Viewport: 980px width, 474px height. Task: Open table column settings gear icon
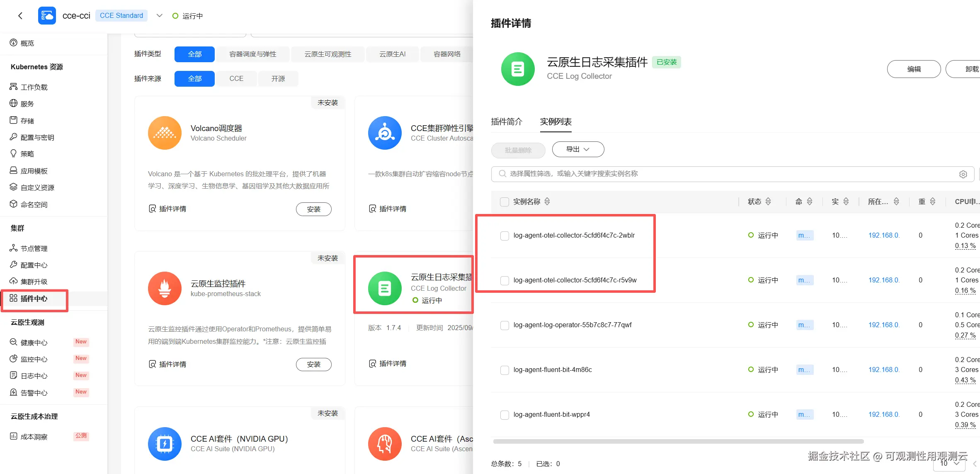click(x=963, y=174)
